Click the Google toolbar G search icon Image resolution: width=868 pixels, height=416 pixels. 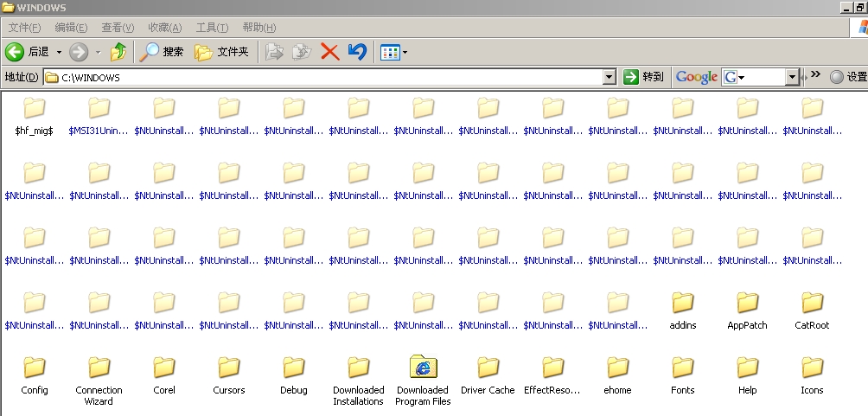(x=731, y=77)
